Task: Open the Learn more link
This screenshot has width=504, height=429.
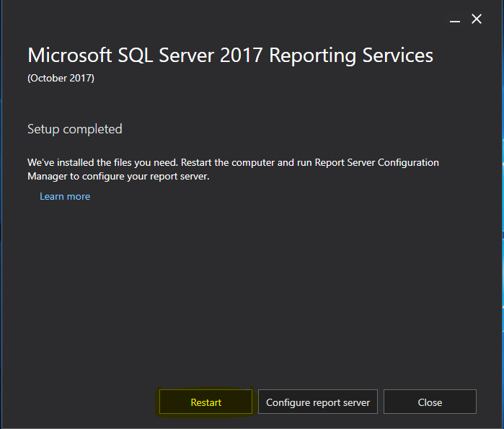Action: [x=65, y=196]
